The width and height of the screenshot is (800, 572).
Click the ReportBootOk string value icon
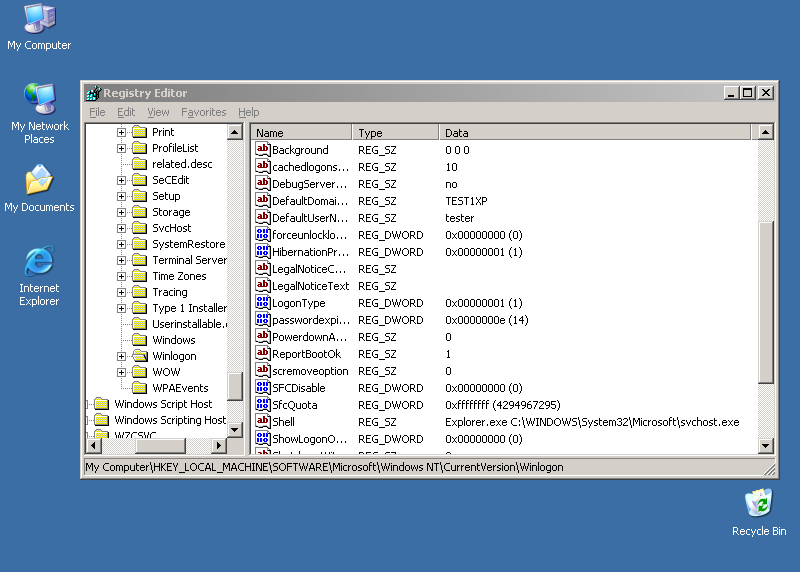[263, 353]
